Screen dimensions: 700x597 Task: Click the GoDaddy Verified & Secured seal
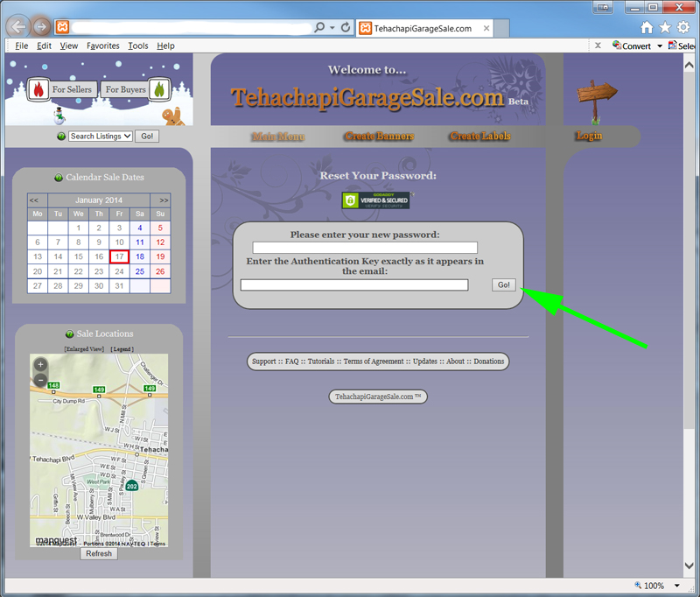(x=376, y=200)
